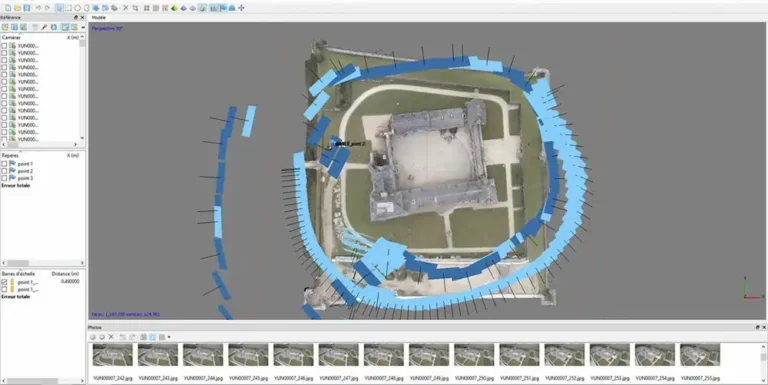The image size is (768, 385).
Task: Toggle the Show Markers flag icon
Action: coord(223,8)
